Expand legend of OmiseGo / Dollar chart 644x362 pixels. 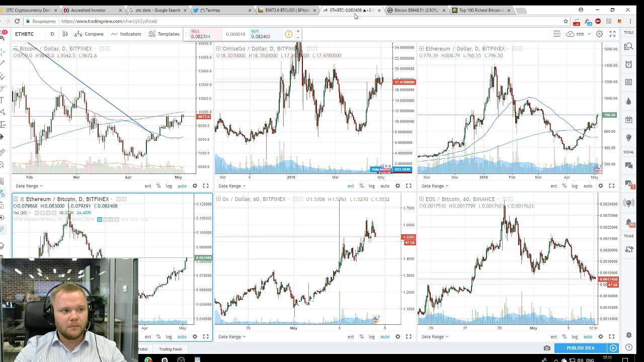[x=219, y=48]
